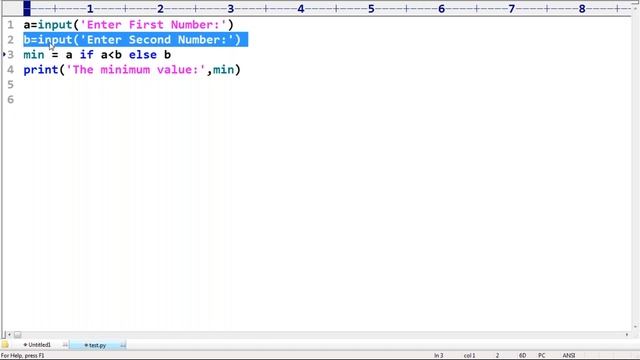Viewport: 640px width, 360px height.
Task: Click the ruler at column mark 4
Action: pyautogui.click(x=301, y=9)
